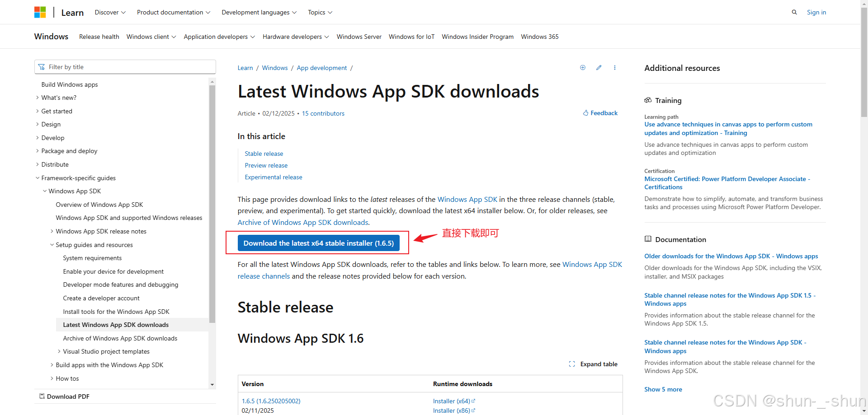Open the Windows client dropdown

151,37
